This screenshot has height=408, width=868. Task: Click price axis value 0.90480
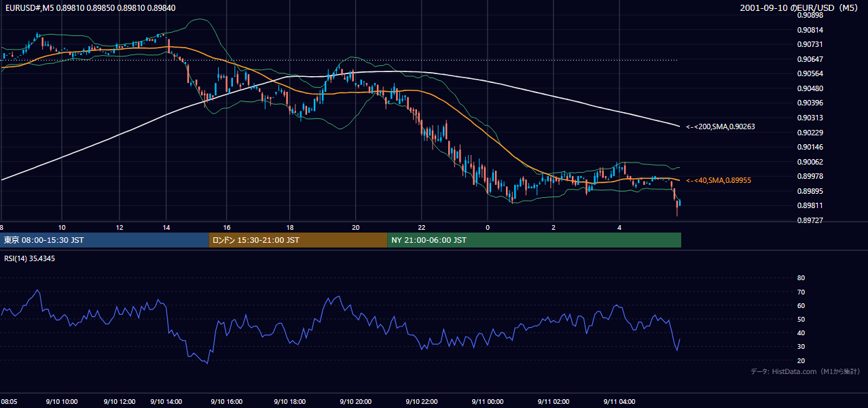pyautogui.click(x=811, y=88)
